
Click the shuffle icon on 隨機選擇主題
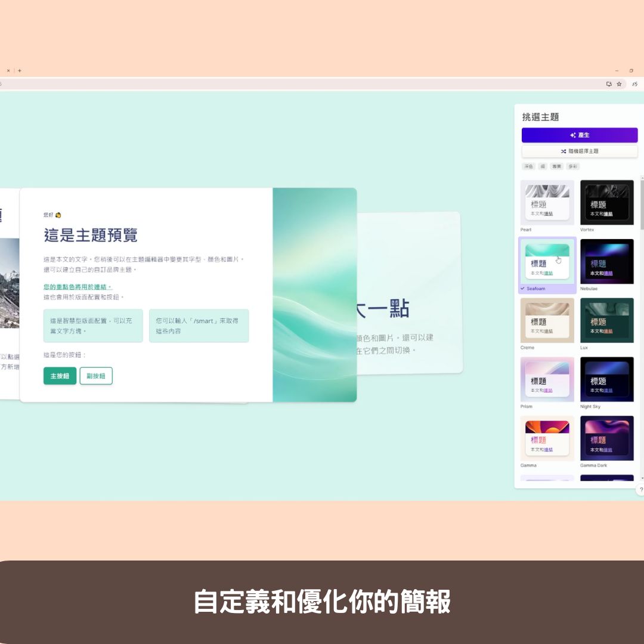click(x=563, y=150)
